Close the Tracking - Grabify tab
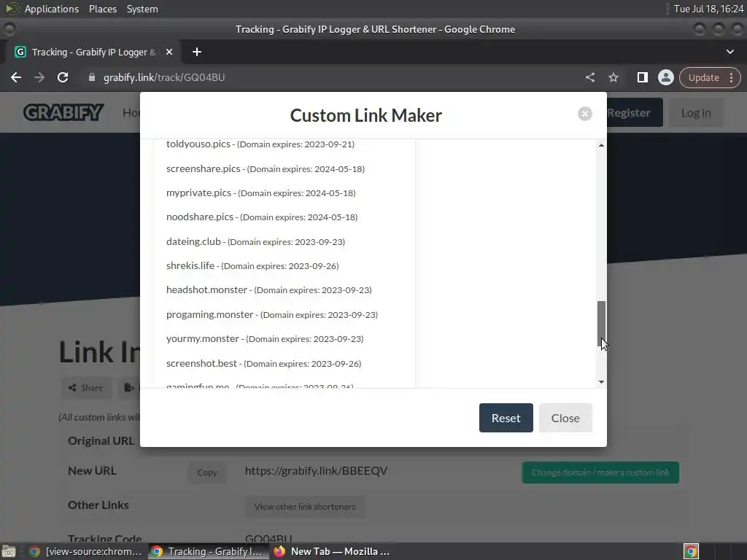747x560 pixels. 169,52
